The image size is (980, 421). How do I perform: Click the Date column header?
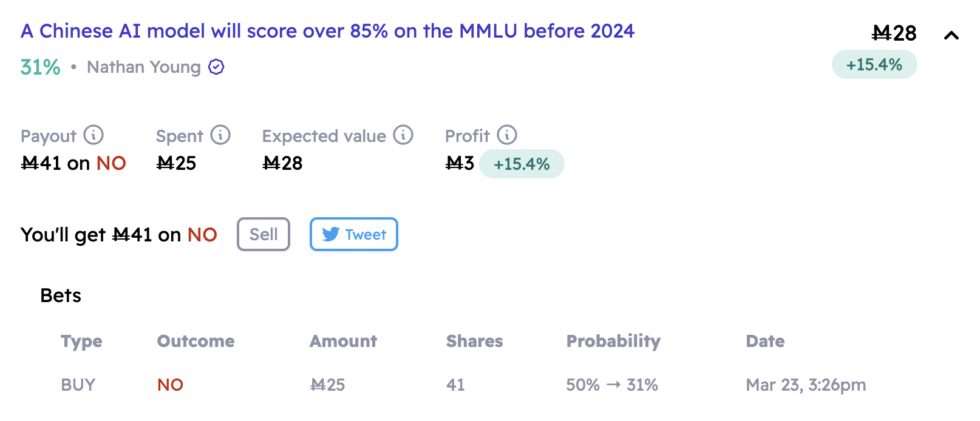[765, 341]
